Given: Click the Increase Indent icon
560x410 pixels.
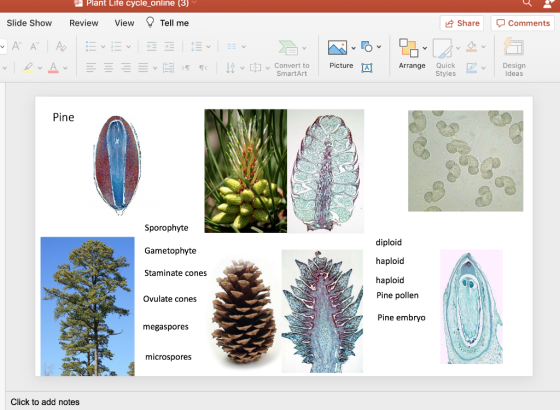Looking at the screenshot, I should click(x=169, y=46).
